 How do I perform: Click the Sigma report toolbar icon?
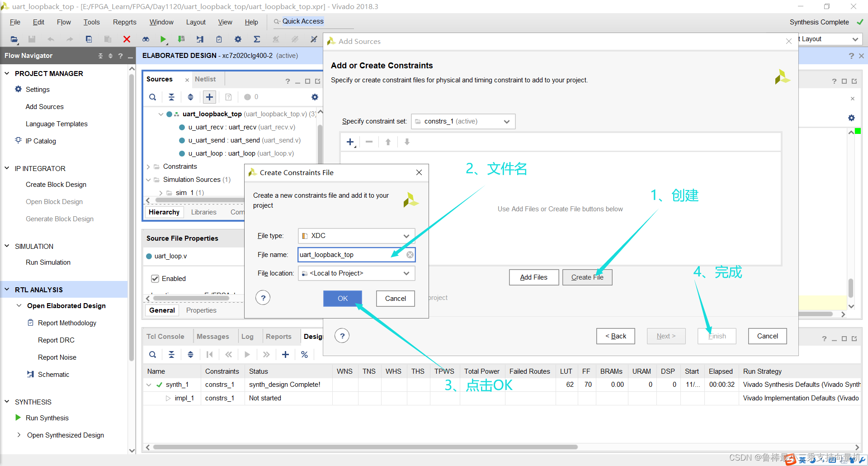(x=257, y=39)
